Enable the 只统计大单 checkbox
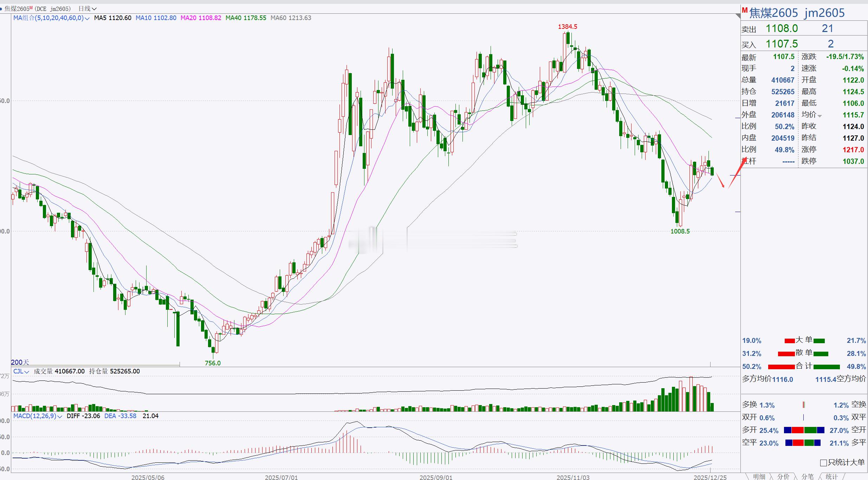 823,463
